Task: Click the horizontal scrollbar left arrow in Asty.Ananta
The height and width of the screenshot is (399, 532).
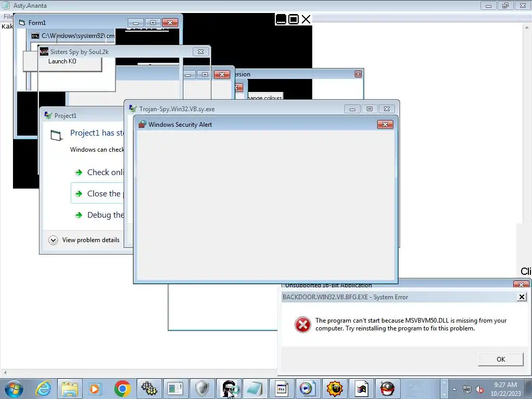Action: coord(5,372)
